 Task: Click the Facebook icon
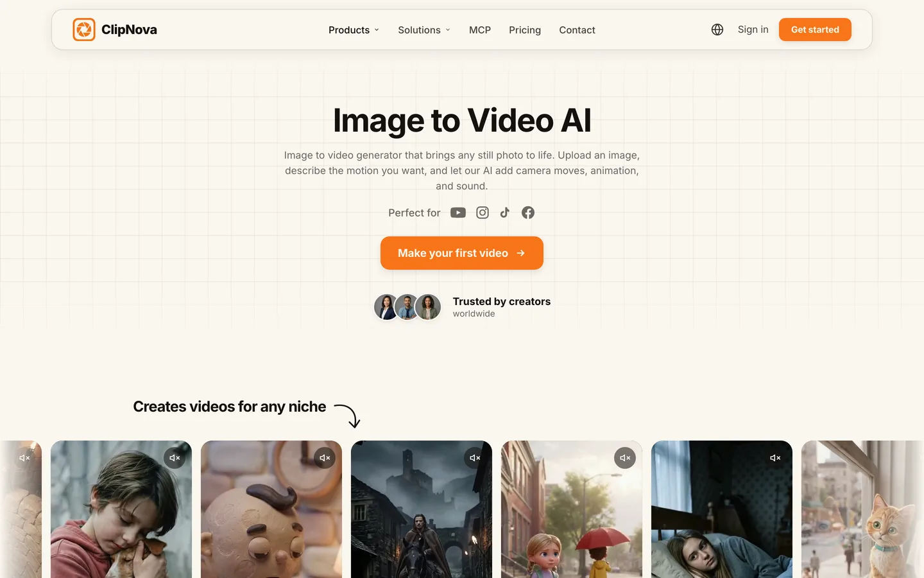coord(528,213)
